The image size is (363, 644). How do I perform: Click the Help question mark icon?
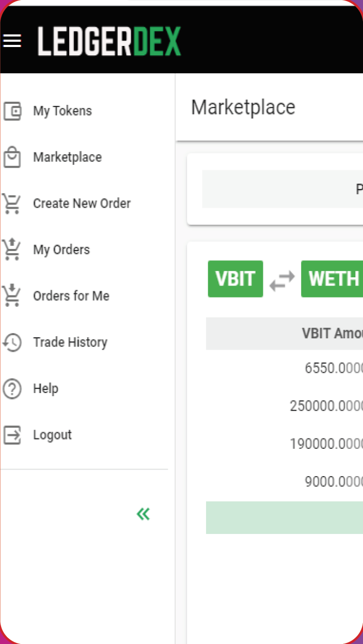[12, 388]
